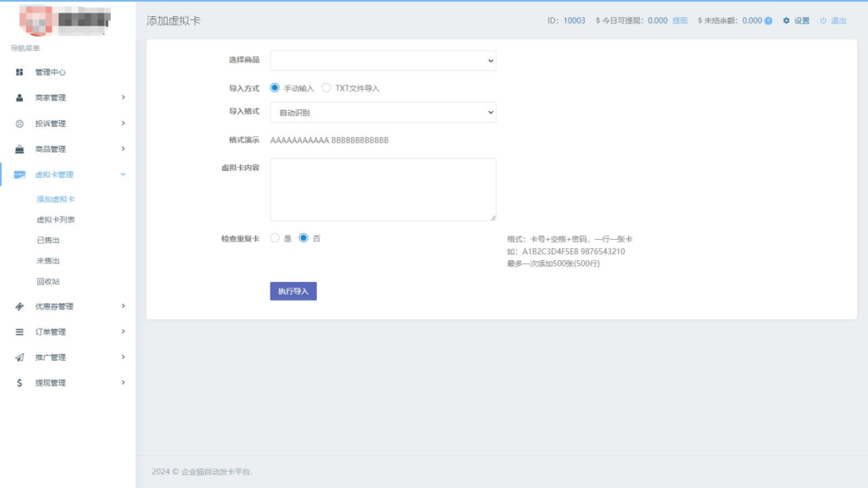
Task: Select the 商家管理 merchant icon in sidebar
Action: click(19, 97)
